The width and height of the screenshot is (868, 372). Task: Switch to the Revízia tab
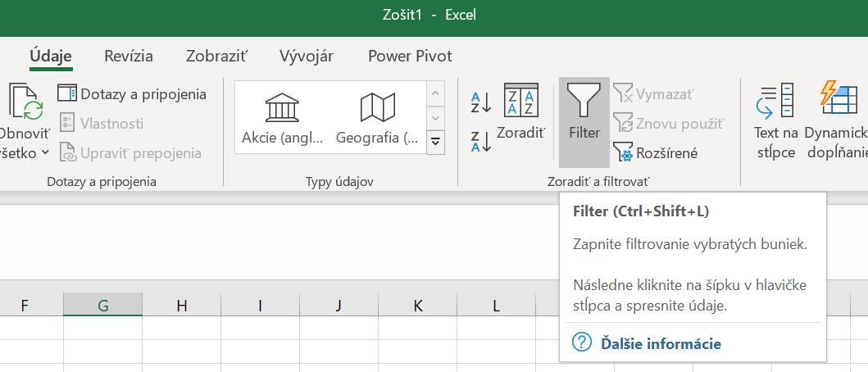(129, 56)
